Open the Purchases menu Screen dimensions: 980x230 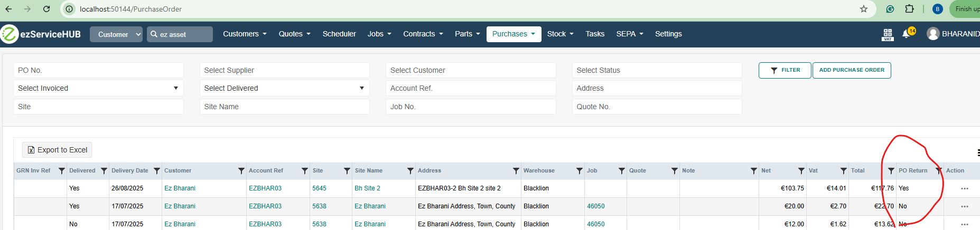pos(514,34)
